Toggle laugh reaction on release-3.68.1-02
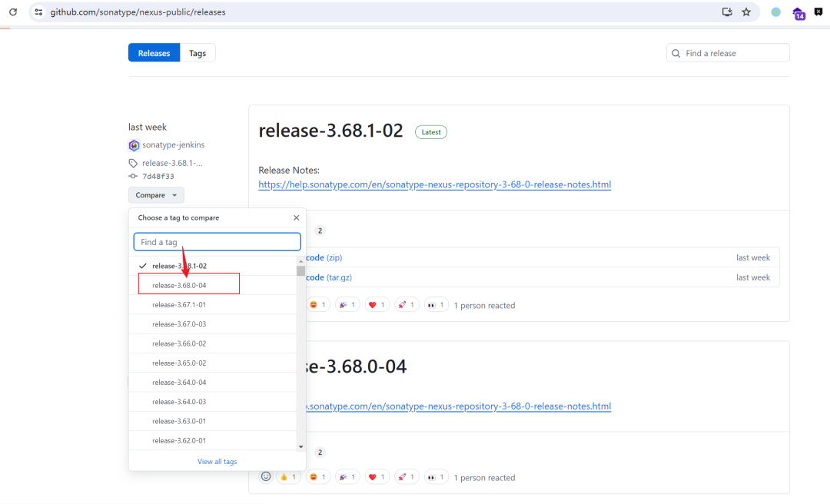This screenshot has width=830, height=504. [x=317, y=305]
